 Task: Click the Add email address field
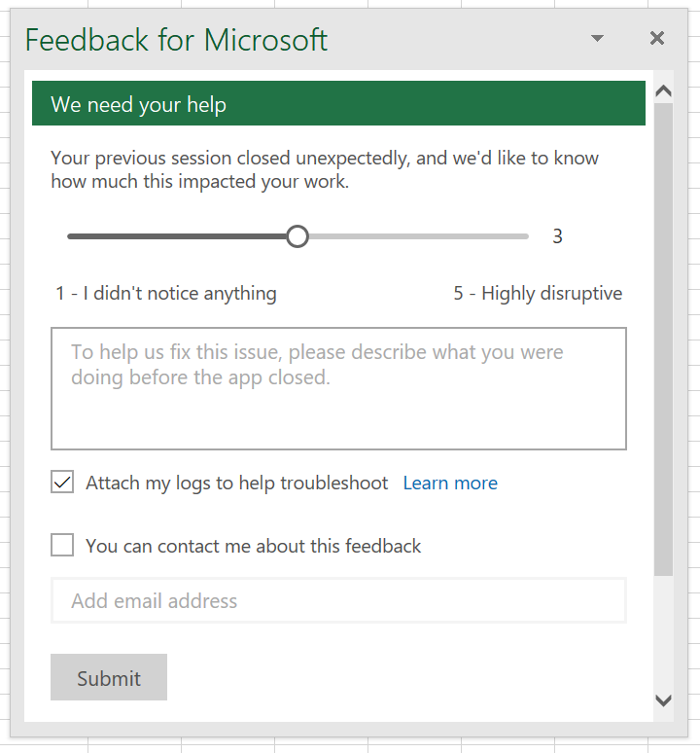point(338,600)
